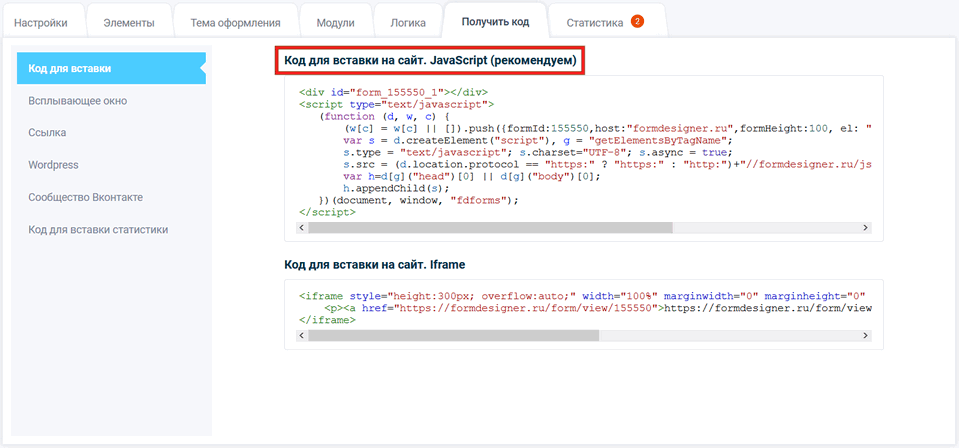Click the Iframe code horizontal scrollbar thumb
959x448 pixels.
454,336
